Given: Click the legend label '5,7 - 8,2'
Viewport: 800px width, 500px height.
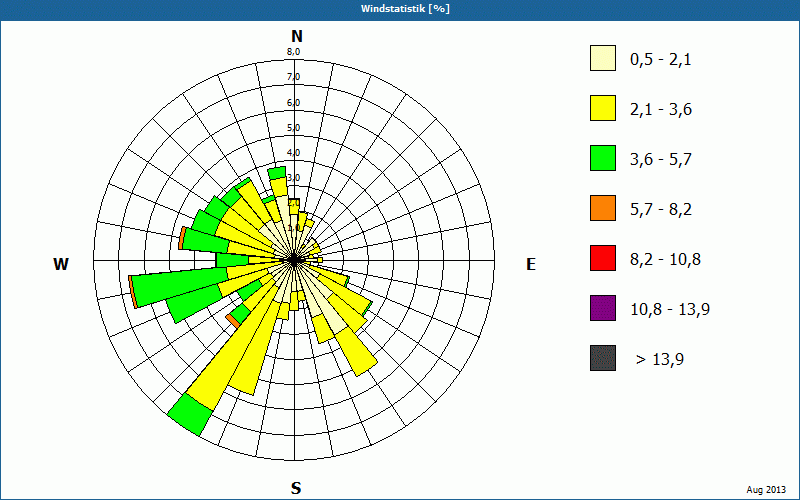Looking at the screenshot, I should pyautogui.click(x=661, y=210).
